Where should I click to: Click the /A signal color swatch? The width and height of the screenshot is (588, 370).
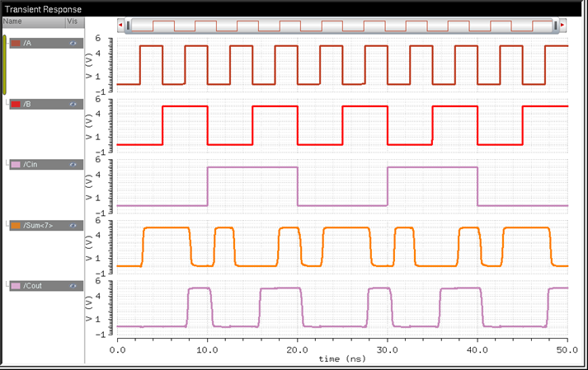(15, 43)
